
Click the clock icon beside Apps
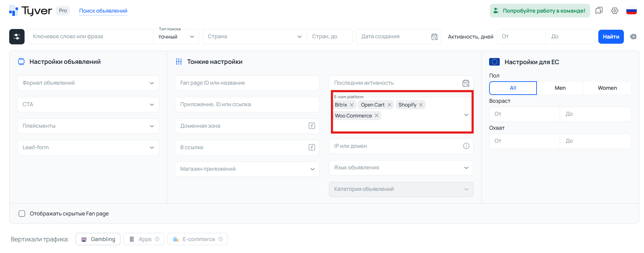pyautogui.click(x=157, y=239)
